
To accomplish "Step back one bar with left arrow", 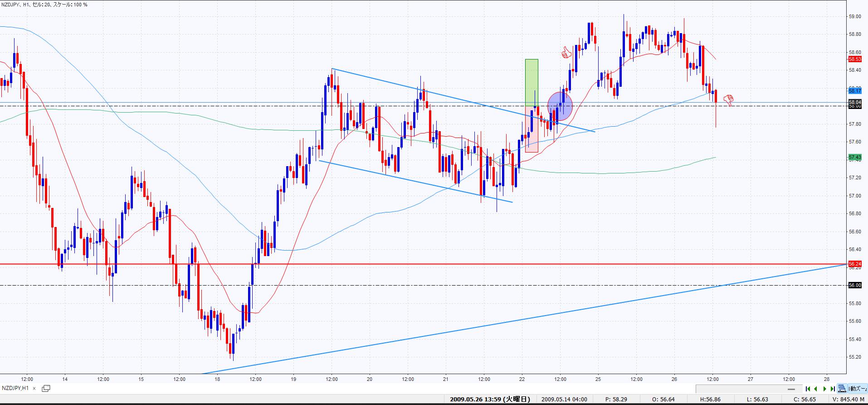I will pyautogui.click(x=816, y=389).
